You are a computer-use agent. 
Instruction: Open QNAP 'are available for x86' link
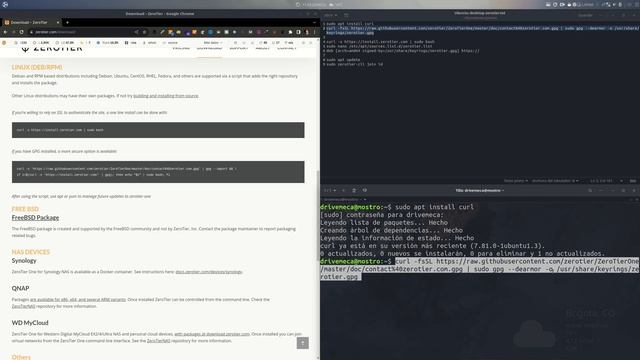point(78,300)
